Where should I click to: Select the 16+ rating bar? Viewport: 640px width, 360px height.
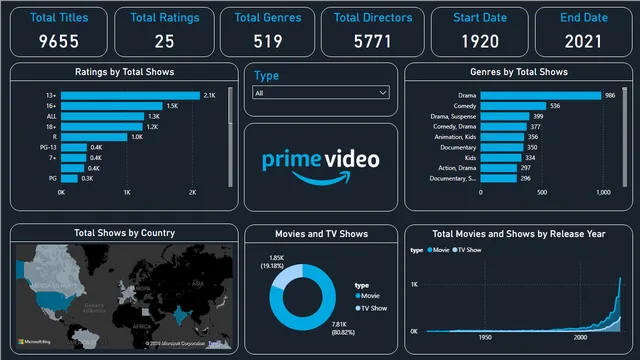point(111,106)
